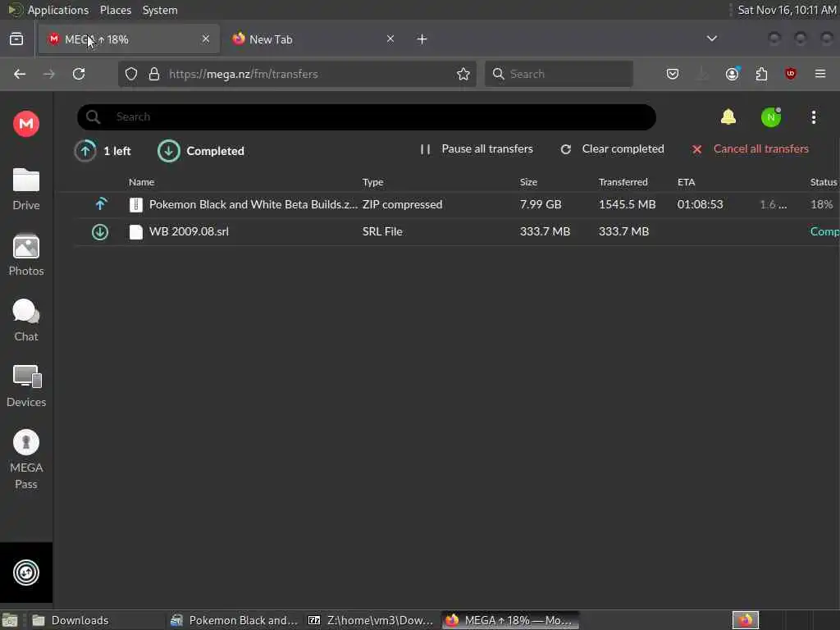Bookmark this page with the star

pyautogui.click(x=463, y=74)
